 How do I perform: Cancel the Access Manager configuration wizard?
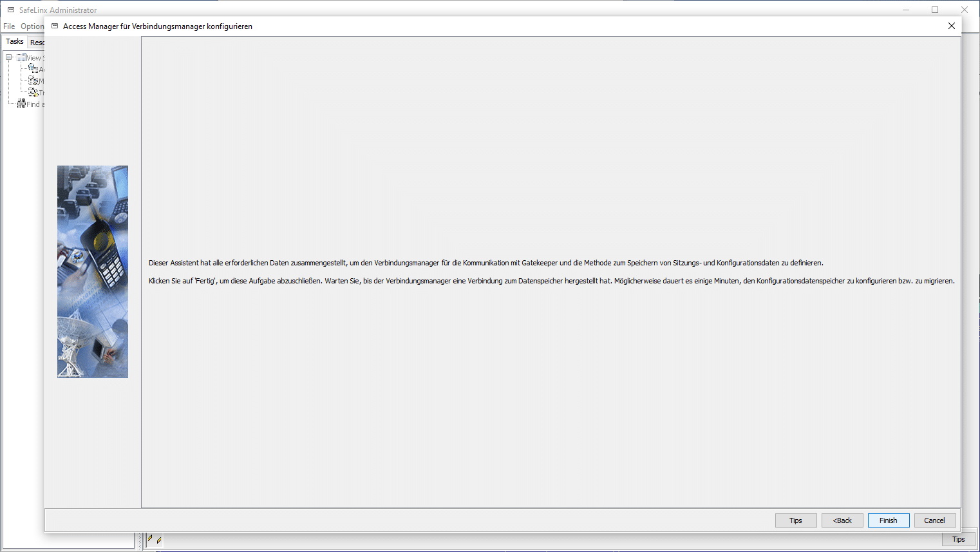[934, 520]
